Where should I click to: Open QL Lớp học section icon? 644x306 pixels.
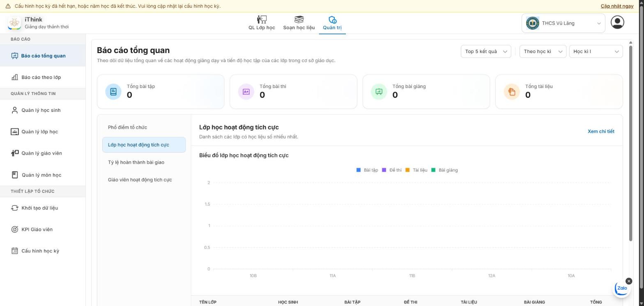point(262,20)
